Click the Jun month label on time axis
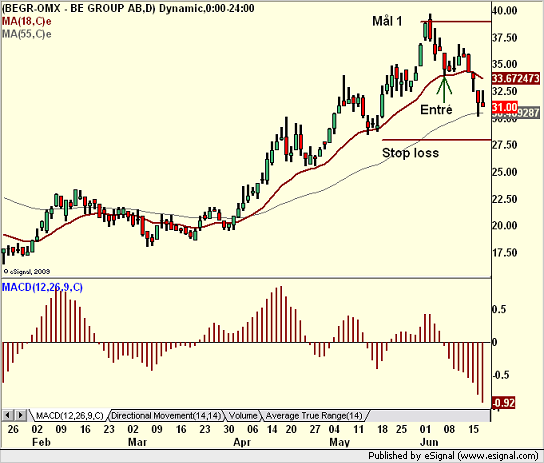Viewport: 544px width, 463px height. click(x=429, y=442)
